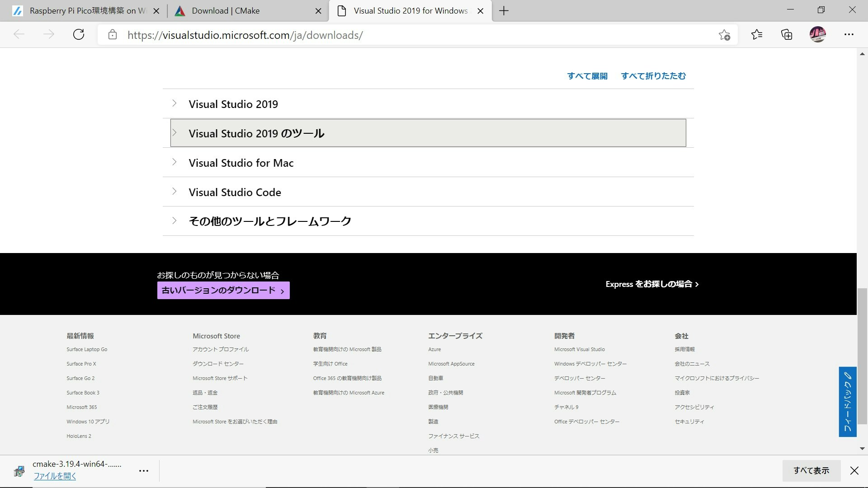The height and width of the screenshot is (488, 868).
Task: Show all downloads via すべて表示
Action: click(x=811, y=470)
